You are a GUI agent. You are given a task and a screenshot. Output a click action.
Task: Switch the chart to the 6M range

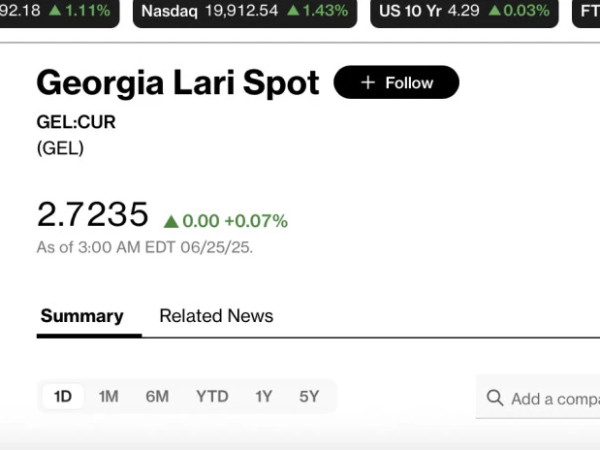click(157, 396)
